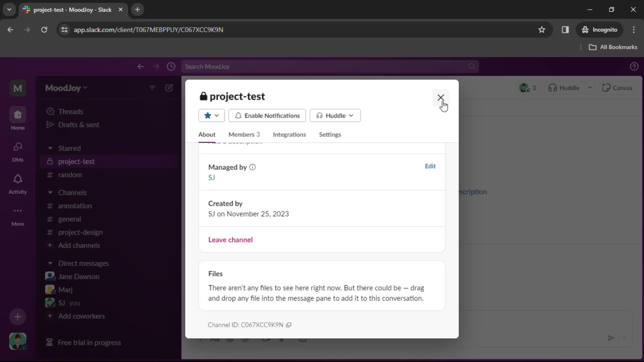Image resolution: width=644 pixels, height=362 pixels.
Task: Switch to the Members tab
Action: (244, 134)
